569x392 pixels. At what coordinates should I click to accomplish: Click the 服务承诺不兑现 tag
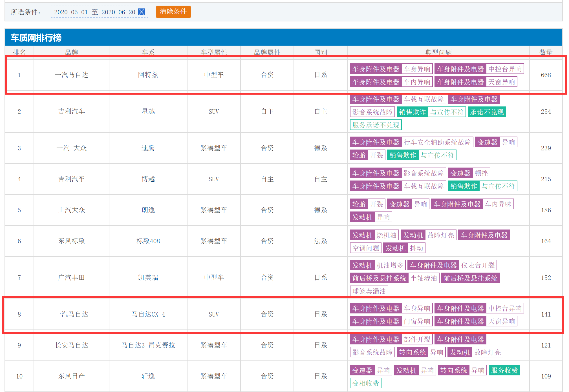pos(376,125)
